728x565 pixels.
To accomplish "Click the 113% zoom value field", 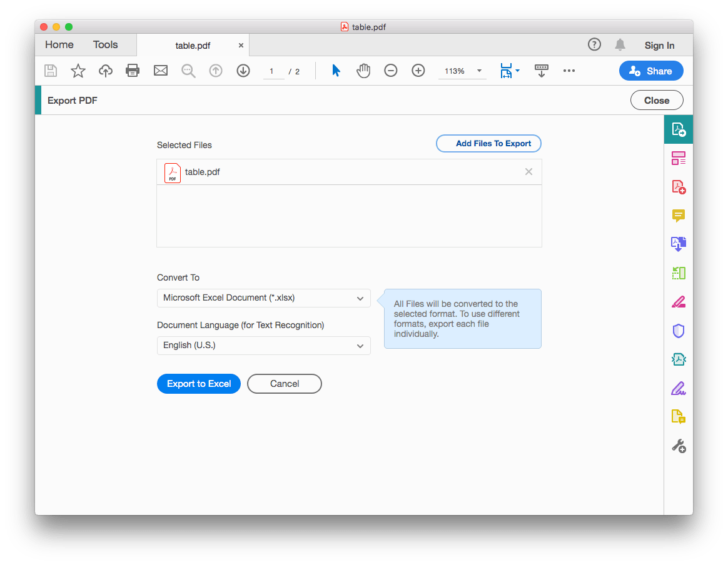I will (x=455, y=71).
